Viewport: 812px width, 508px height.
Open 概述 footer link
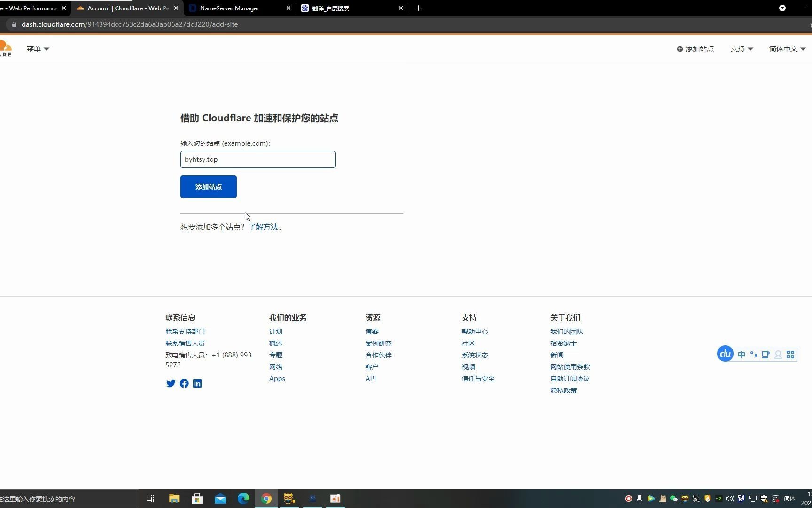(x=276, y=343)
